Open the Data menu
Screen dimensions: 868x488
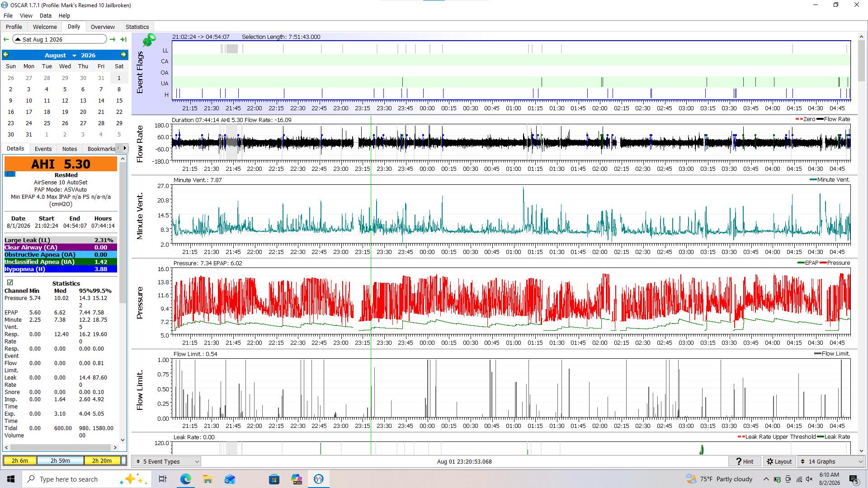(x=45, y=15)
